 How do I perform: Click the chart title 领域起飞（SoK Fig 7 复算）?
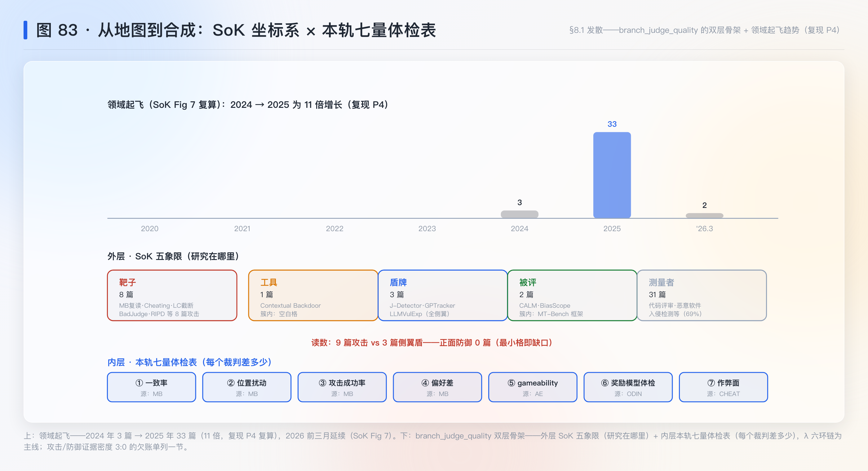coord(248,105)
